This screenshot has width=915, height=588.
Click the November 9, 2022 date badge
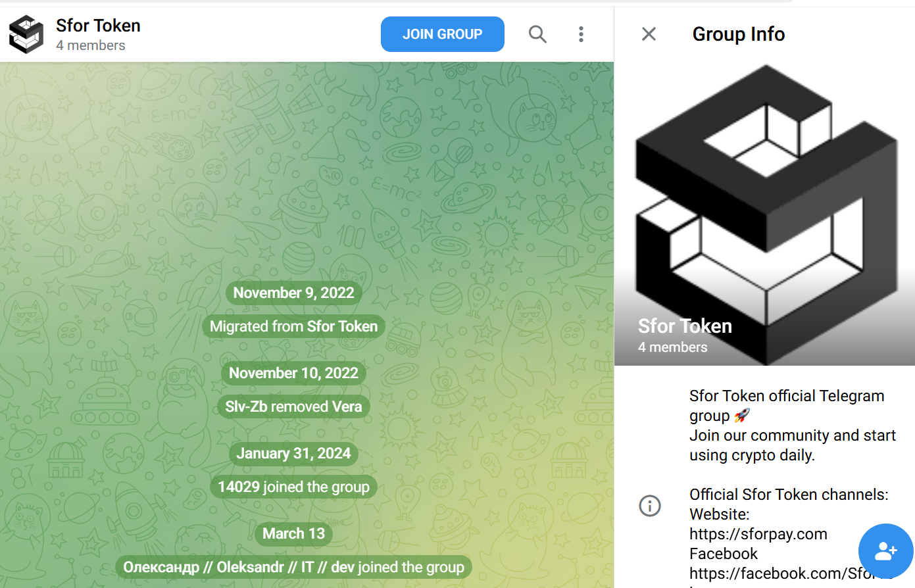pyautogui.click(x=293, y=293)
